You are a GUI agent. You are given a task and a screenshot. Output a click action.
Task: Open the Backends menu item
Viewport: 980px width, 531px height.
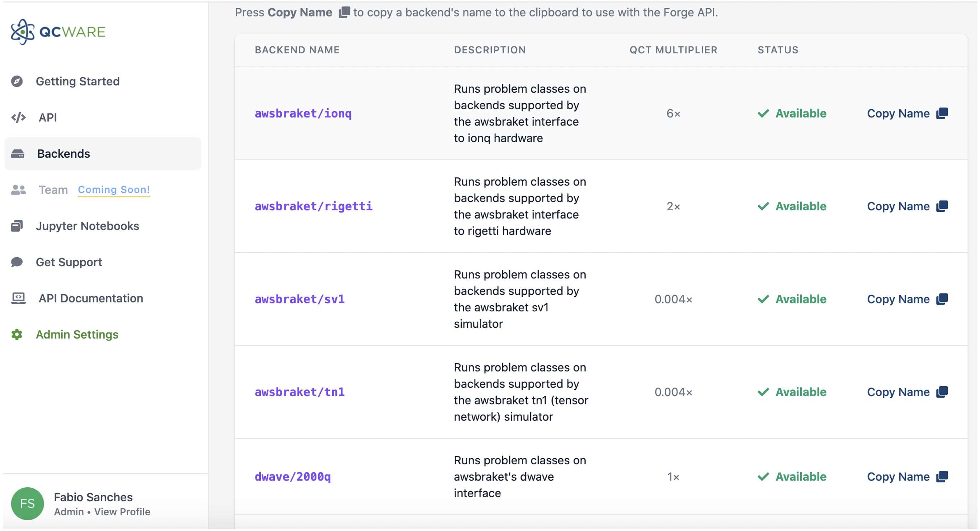coord(64,154)
